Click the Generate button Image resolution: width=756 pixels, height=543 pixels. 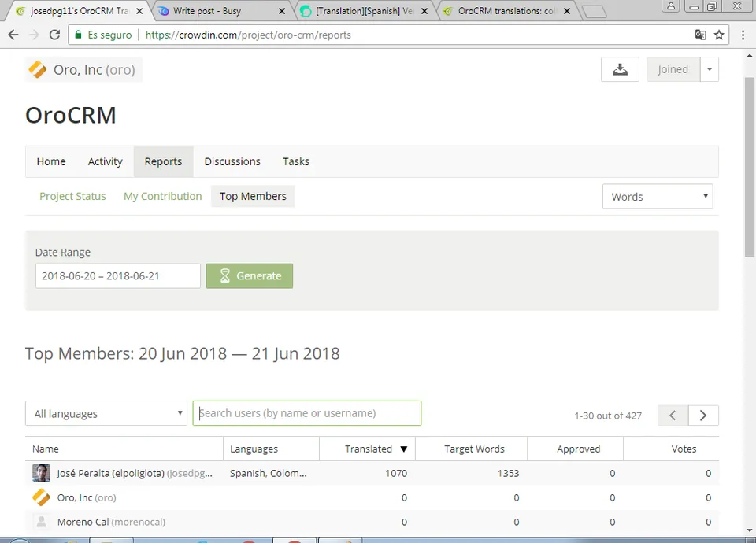pos(250,276)
